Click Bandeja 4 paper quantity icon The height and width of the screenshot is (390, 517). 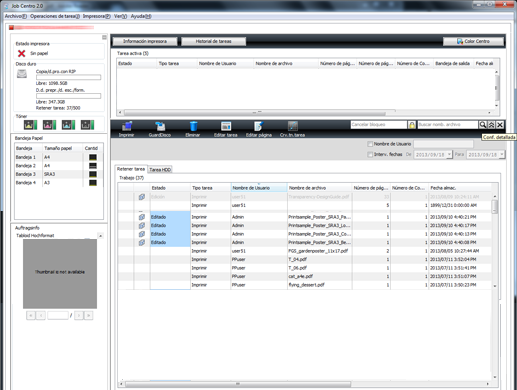click(93, 183)
